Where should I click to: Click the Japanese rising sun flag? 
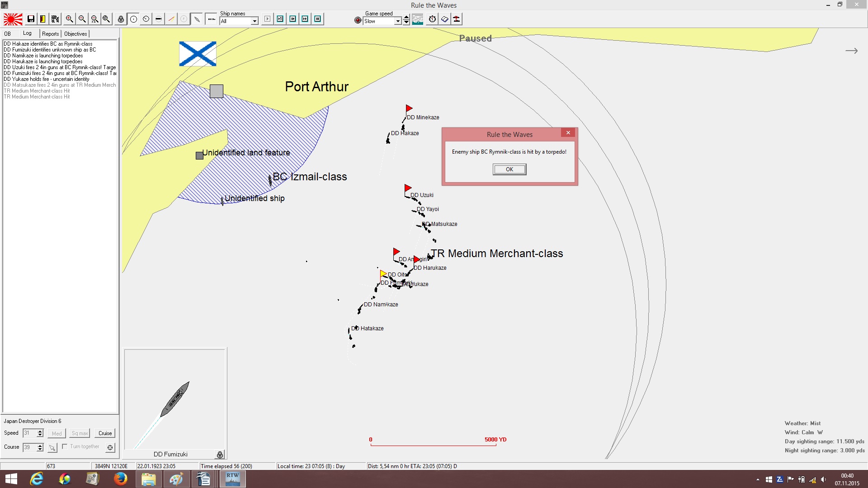pos(13,19)
